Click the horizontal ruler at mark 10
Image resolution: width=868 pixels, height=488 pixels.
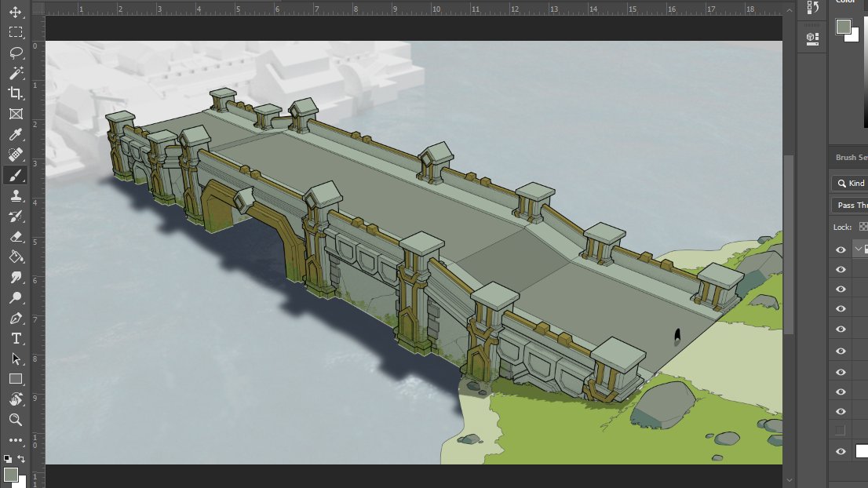pos(436,8)
